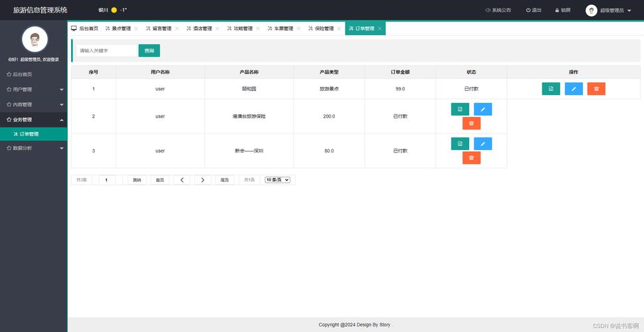
Task: View details of the 新会——深圳 order
Action: click(x=460, y=143)
